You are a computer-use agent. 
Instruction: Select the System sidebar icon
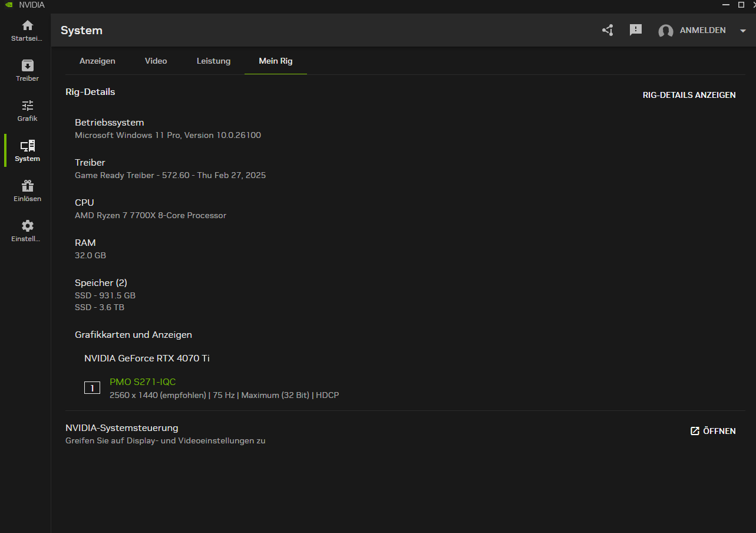pos(27,146)
